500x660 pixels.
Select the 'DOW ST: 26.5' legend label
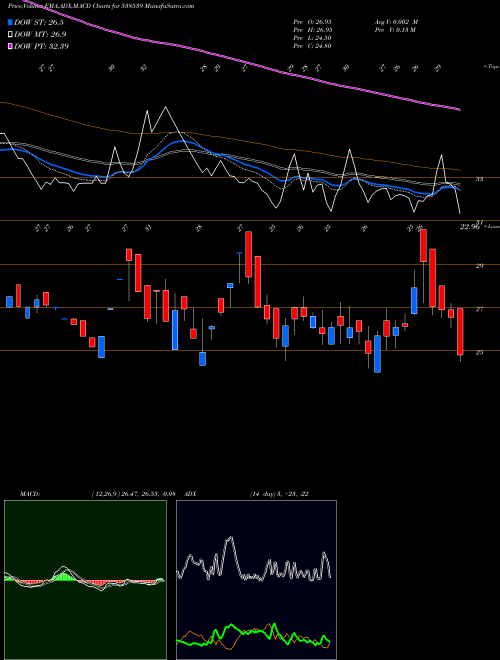(x=39, y=22)
